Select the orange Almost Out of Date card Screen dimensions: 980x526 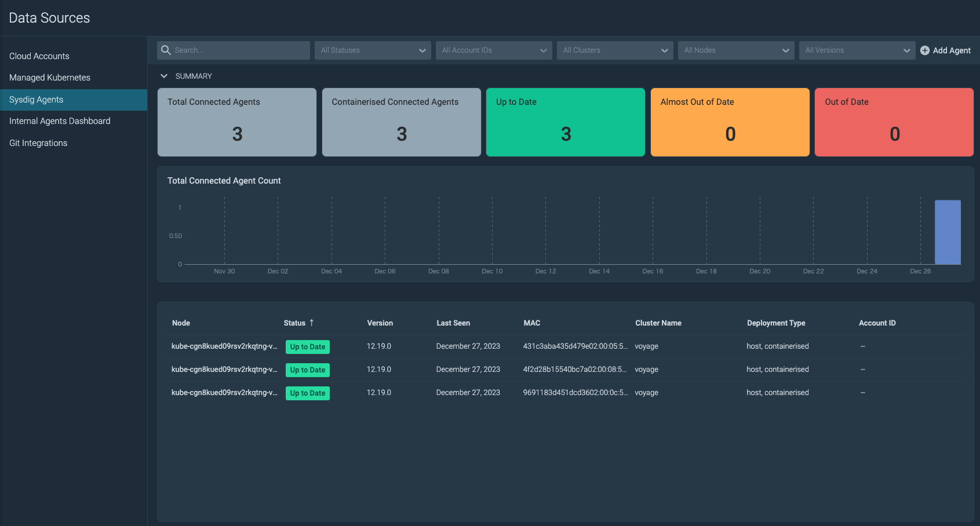click(x=730, y=122)
